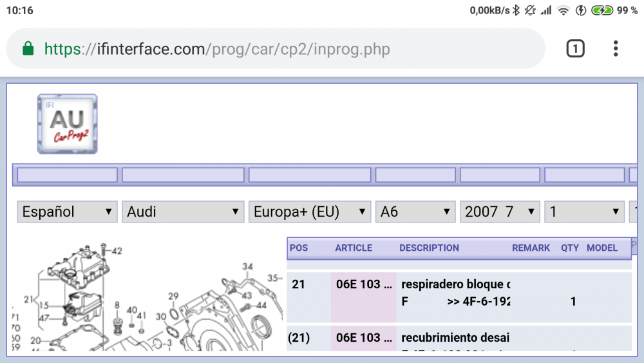Click the REMARK column header
The height and width of the screenshot is (363, 644).
(531, 248)
